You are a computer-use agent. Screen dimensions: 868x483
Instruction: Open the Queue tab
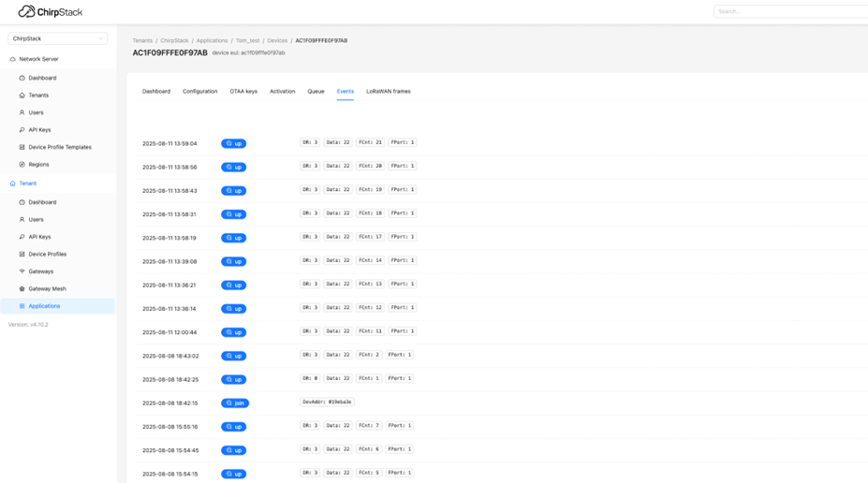[x=316, y=92]
